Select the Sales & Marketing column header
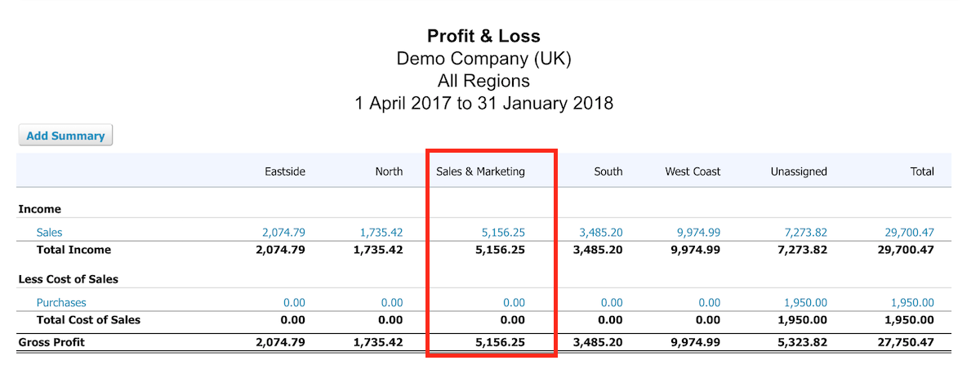Viewport: 980px width, 365px height. click(x=479, y=171)
